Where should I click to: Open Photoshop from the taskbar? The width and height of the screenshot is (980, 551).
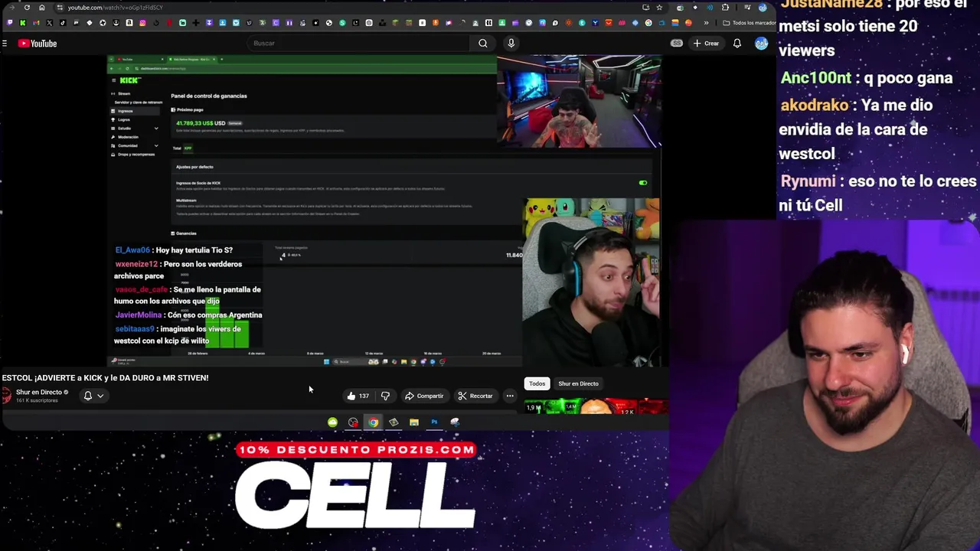tap(434, 422)
